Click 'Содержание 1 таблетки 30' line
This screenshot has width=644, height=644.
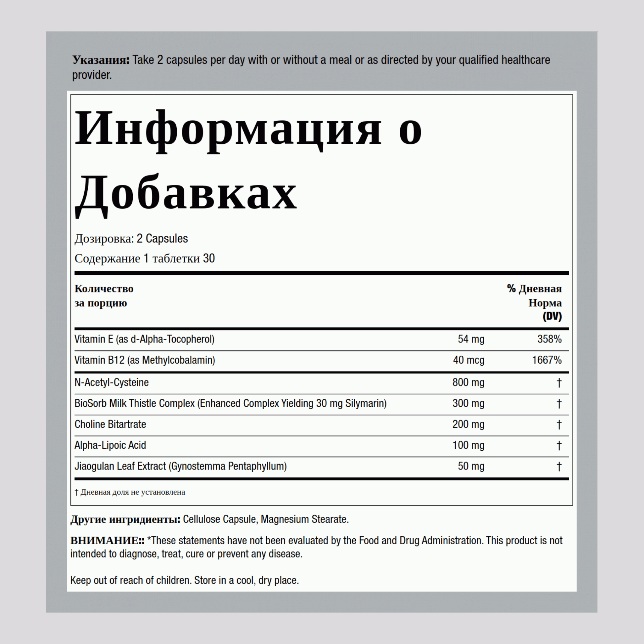[144, 258]
